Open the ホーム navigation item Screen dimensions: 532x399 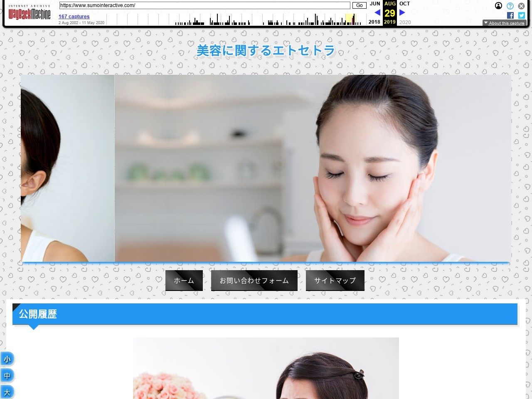(x=184, y=280)
